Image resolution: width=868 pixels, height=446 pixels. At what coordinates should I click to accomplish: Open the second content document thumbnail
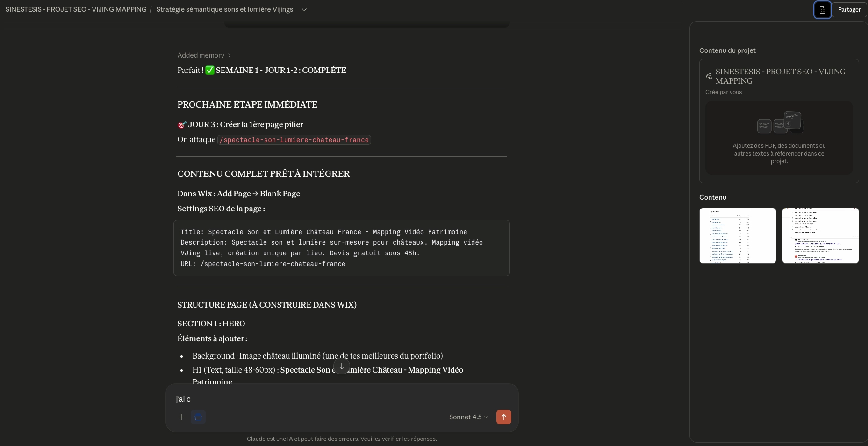(x=820, y=236)
